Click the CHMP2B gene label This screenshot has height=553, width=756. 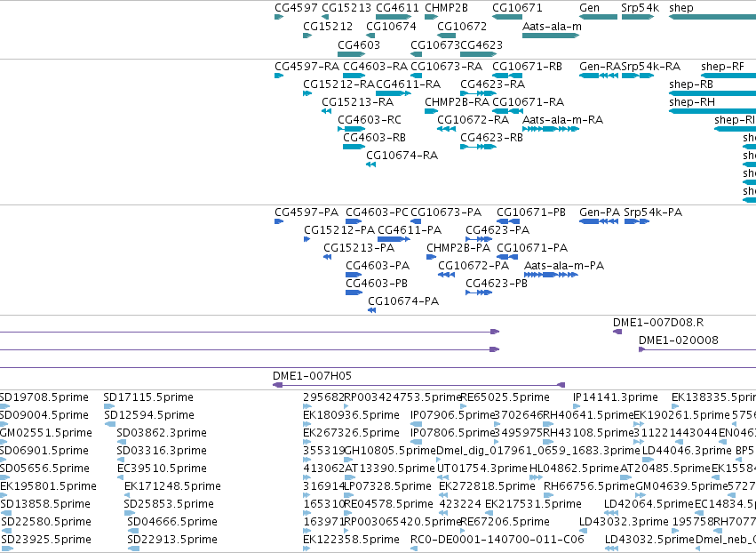click(x=446, y=8)
